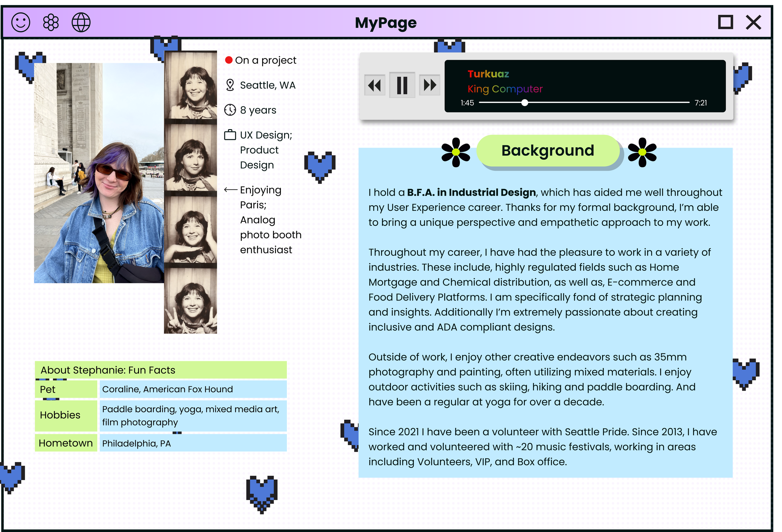The height and width of the screenshot is (532, 782).
Task: Skip forward to the next track
Action: (x=430, y=85)
